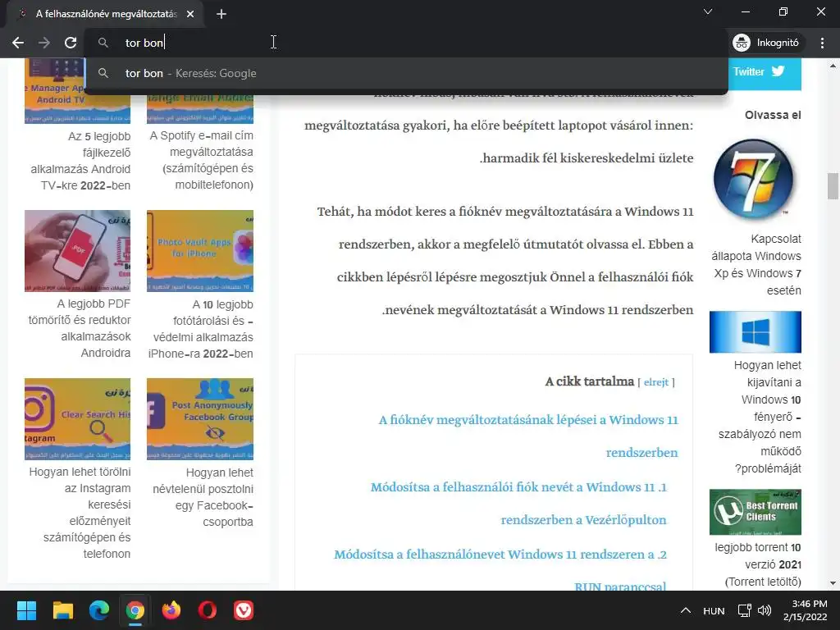Open the Windows Start menu
The height and width of the screenshot is (630, 840).
pos(26,610)
